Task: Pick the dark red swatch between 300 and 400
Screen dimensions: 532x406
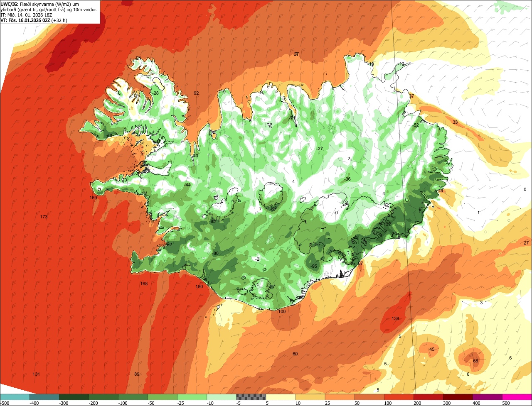Action: pyautogui.click(x=458, y=397)
